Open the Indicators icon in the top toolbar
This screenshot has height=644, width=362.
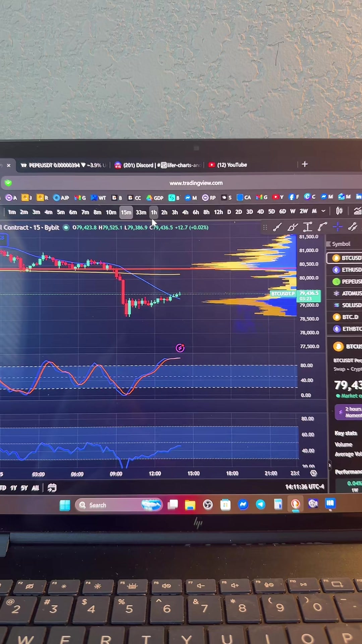coord(357,211)
